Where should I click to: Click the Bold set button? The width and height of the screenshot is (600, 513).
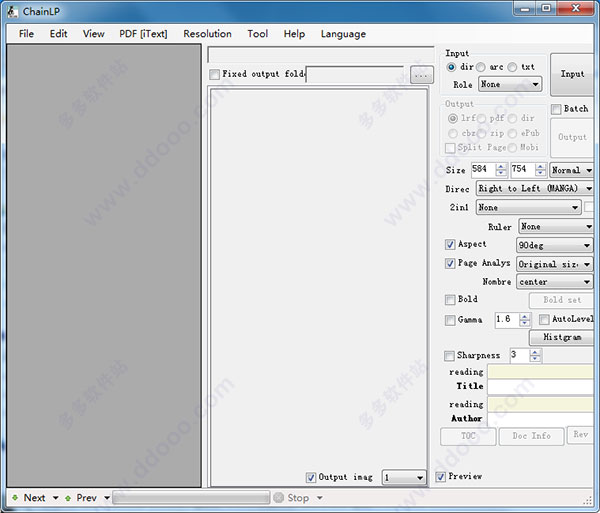click(x=562, y=300)
